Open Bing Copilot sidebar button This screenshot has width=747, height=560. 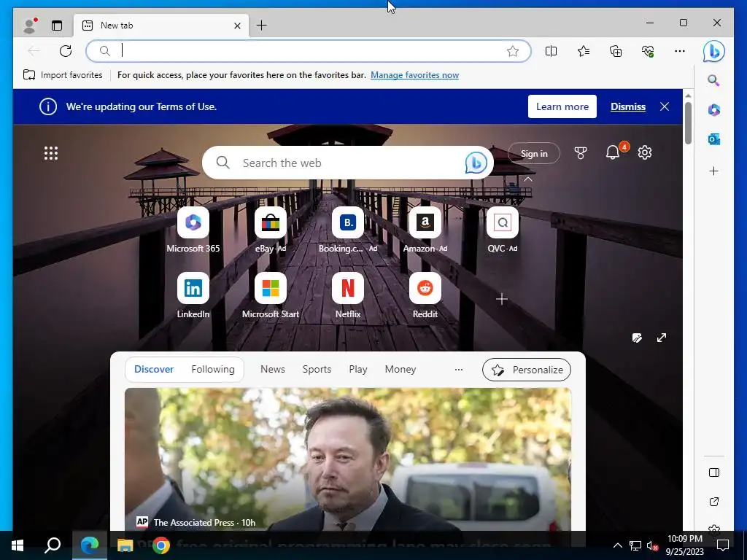(x=713, y=52)
